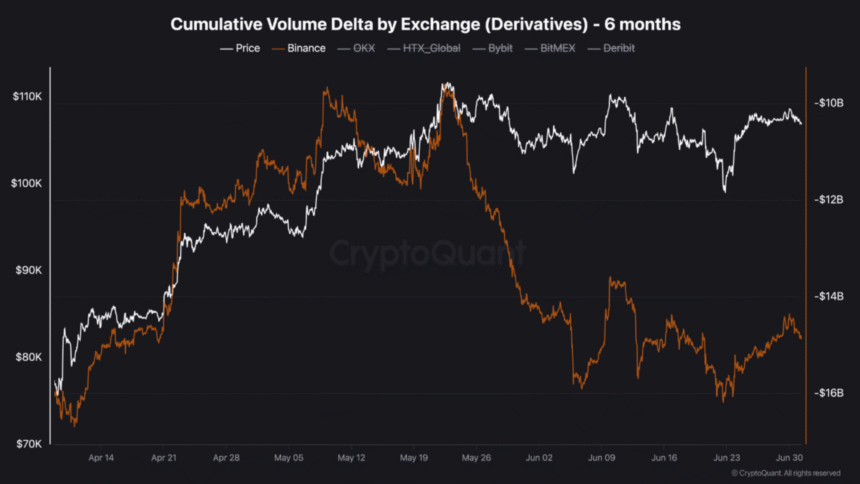Click the $110K price axis label
860x484 pixels.
click(x=26, y=97)
